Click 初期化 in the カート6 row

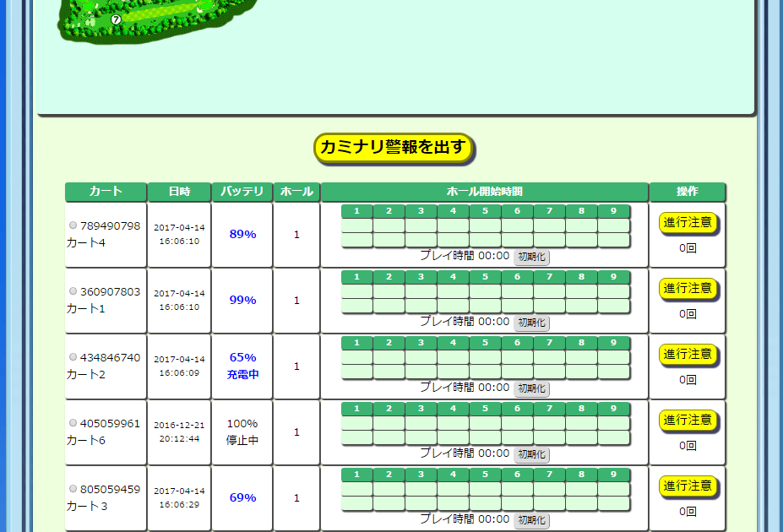pos(531,454)
